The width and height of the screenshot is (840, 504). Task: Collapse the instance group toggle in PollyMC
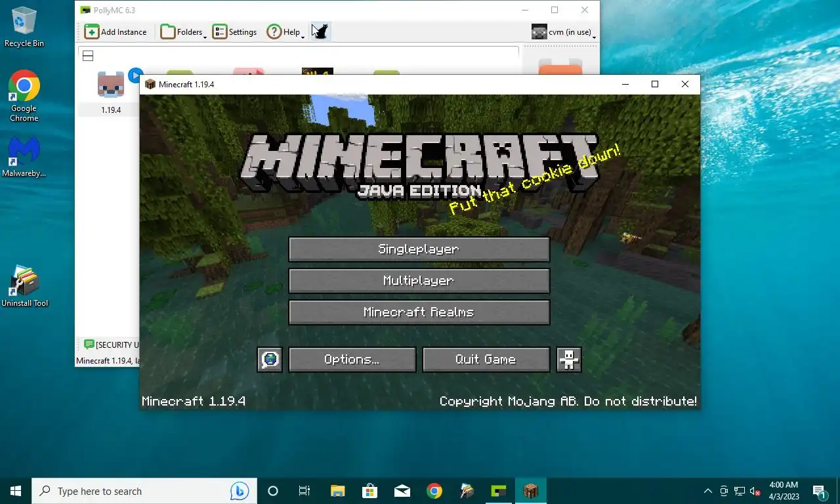coord(88,56)
